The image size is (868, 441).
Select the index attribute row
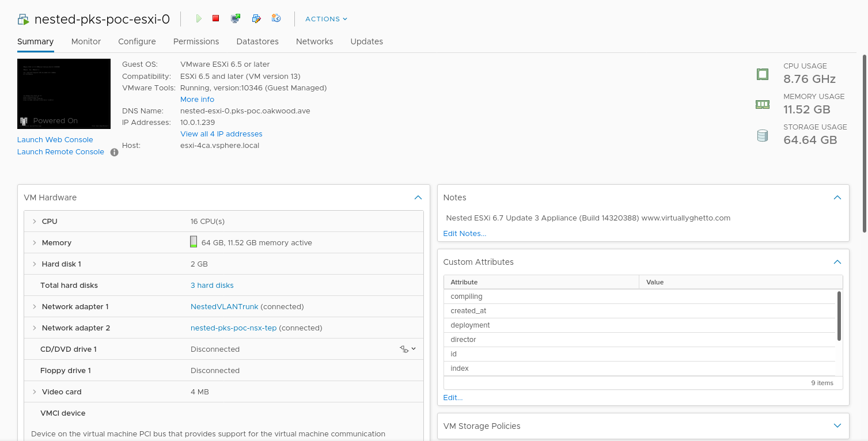pos(639,368)
